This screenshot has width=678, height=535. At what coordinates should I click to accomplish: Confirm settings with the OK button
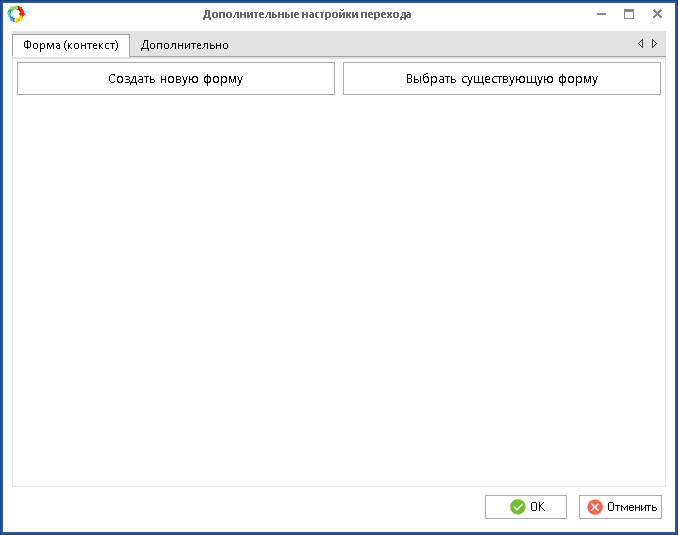click(526, 507)
